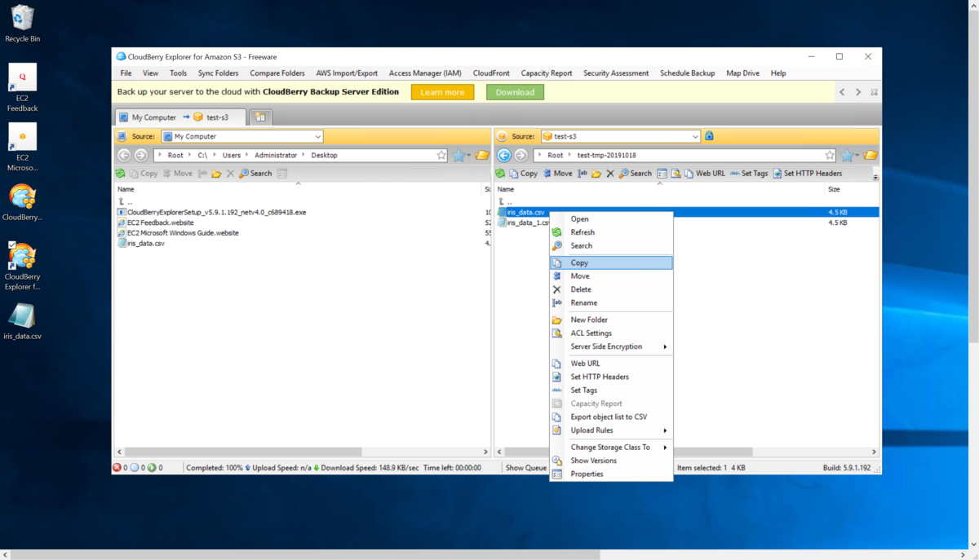Viewport: 979px width, 560px height.
Task: Click Root in the right pane breadcrumb
Action: tap(555, 155)
